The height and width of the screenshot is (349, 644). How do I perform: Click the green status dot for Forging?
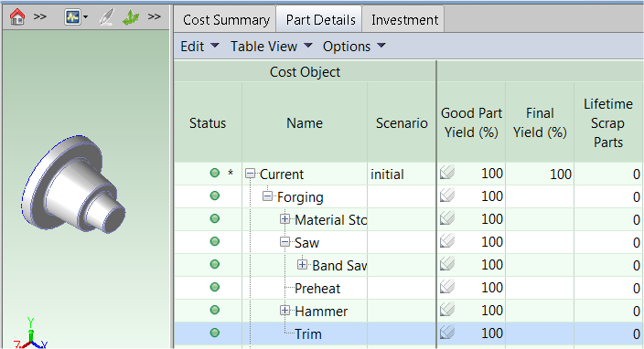214,196
